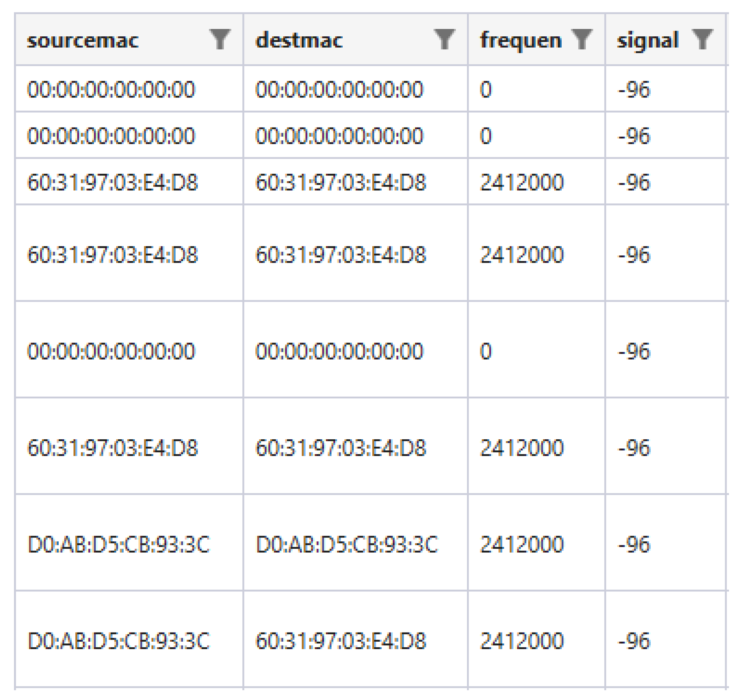The width and height of the screenshot is (737, 700).
Task: Open the signal column filter icon
Action: [x=702, y=39]
